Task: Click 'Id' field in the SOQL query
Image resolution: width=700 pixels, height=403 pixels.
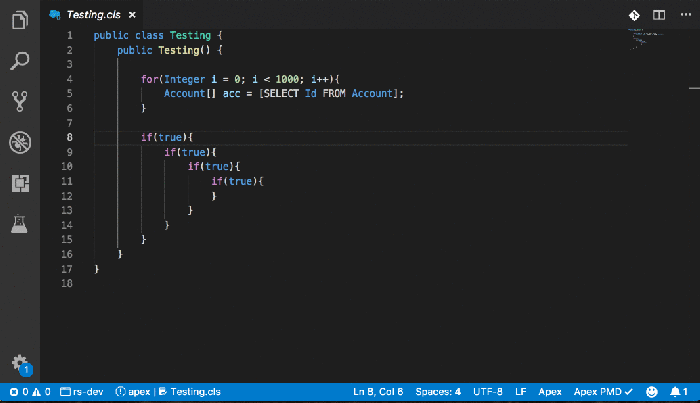Action: pyautogui.click(x=310, y=93)
